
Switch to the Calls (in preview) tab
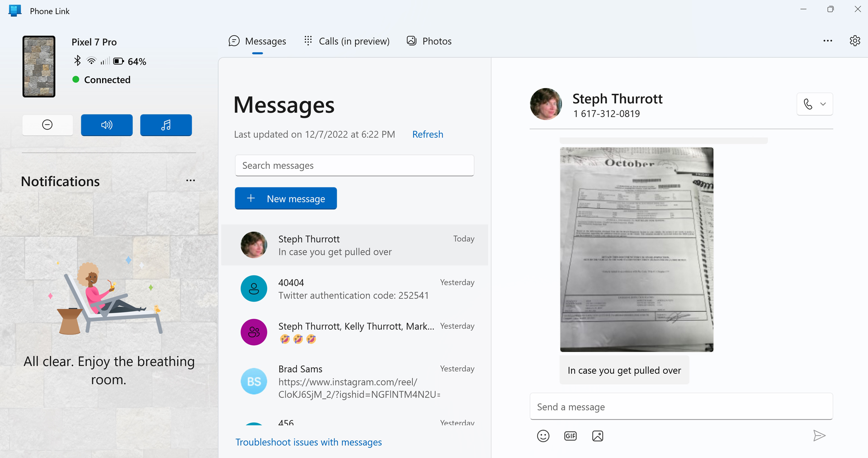pyautogui.click(x=347, y=41)
